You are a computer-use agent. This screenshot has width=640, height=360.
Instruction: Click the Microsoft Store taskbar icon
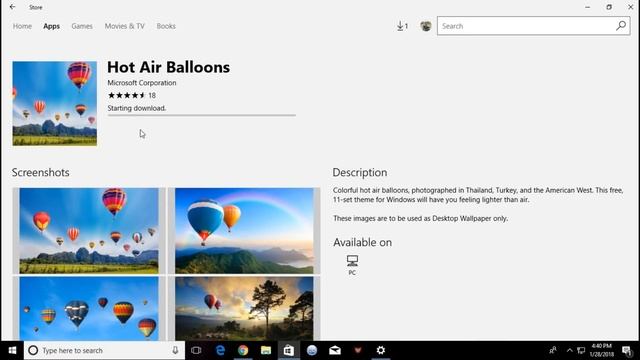[289, 350]
